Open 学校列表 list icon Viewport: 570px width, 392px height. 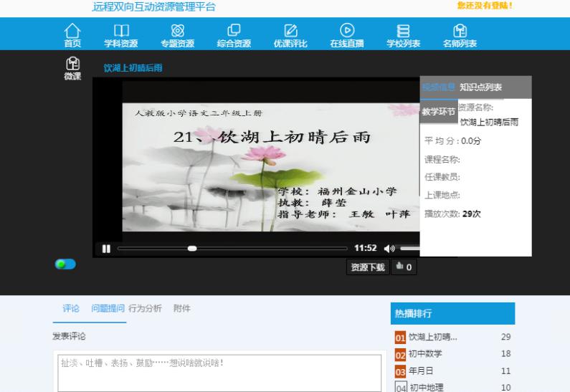click(403, 31)
